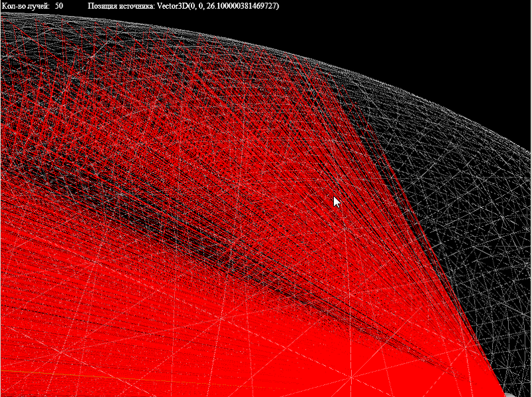Click the black header space right of Vector3D text
532x397 pixels.
click(399, 6)
